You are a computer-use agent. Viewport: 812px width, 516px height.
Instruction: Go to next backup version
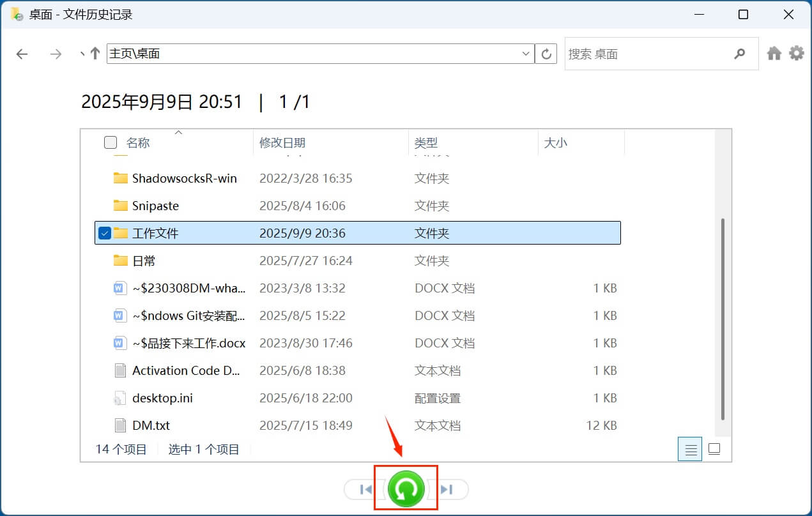[447, 490]
